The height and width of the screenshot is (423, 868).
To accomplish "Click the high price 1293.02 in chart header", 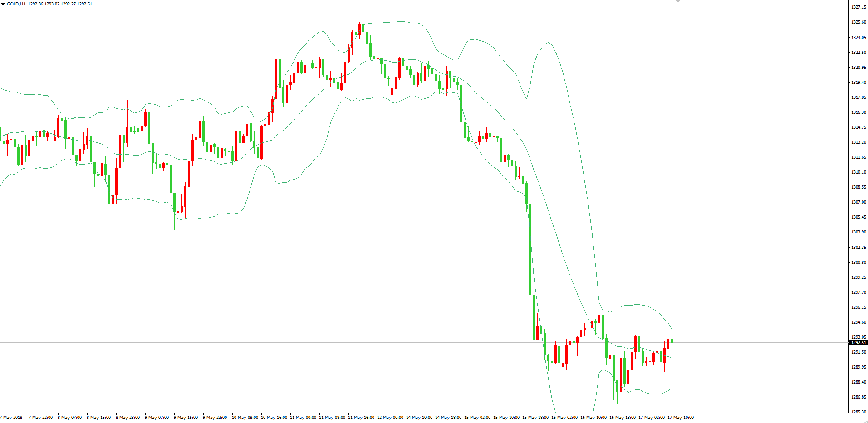I will click(52, 4).
